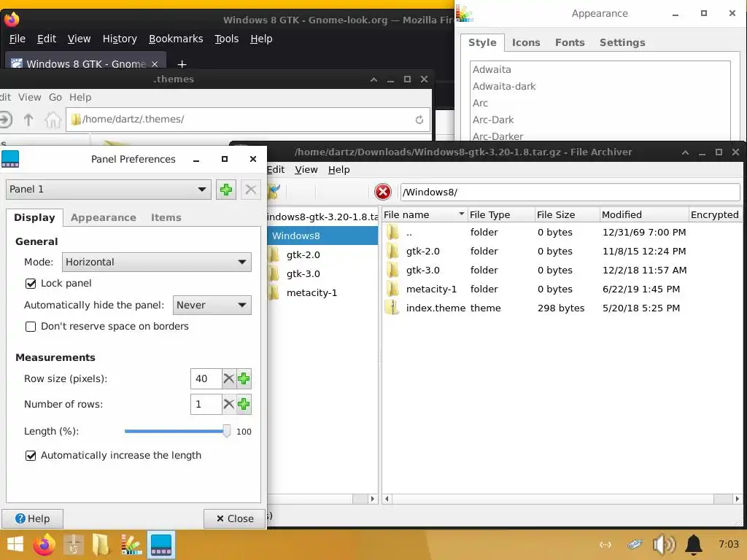
Task: Select the gtk-2.0 row in file list
Action: 561,251
